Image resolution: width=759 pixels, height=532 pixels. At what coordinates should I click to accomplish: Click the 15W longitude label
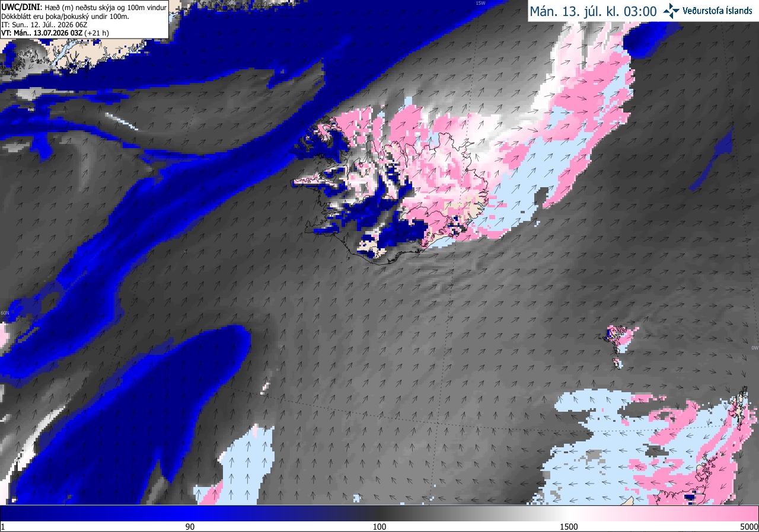tap(480, 3)
